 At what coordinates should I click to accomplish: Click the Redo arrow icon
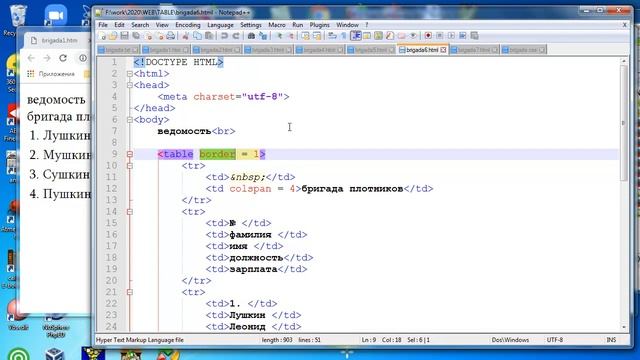point(236,36)
